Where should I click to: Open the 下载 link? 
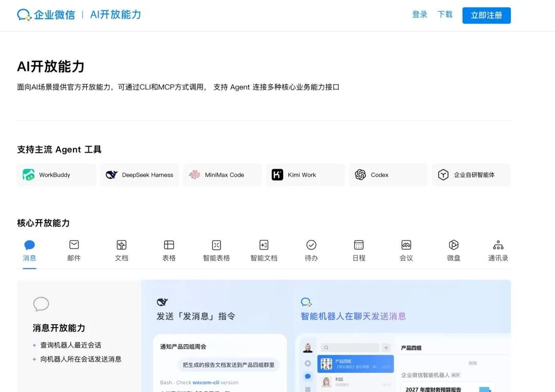445,14
